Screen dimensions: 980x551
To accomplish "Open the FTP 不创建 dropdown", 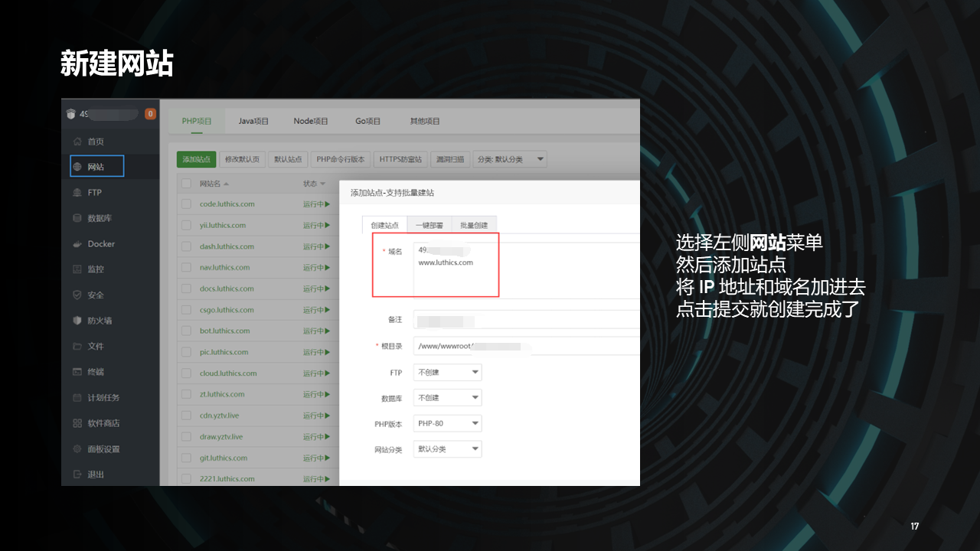I will [x=448, y=373].
